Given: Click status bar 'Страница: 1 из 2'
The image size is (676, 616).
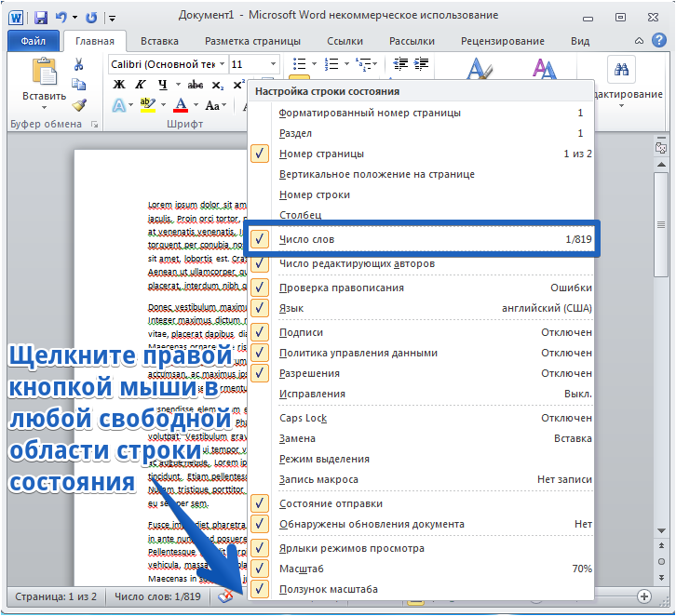Looking at the screenshot, I should click(x=56, y=596).
